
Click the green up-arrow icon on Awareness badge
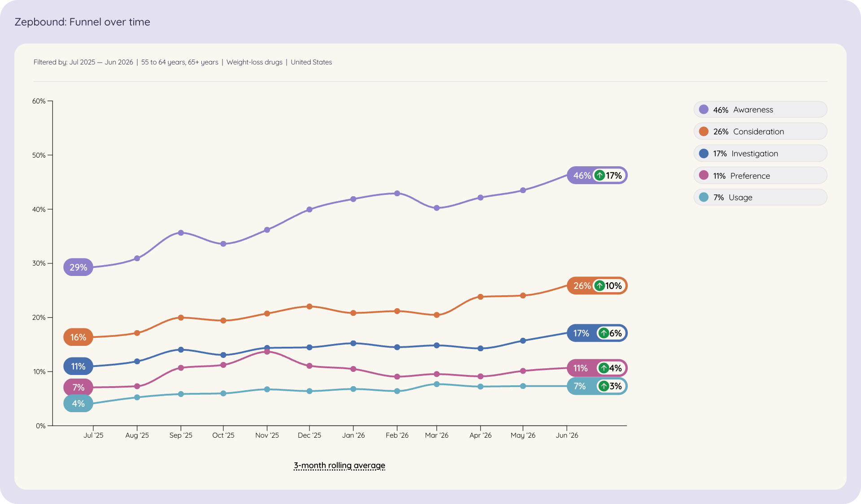coord(600,176)
